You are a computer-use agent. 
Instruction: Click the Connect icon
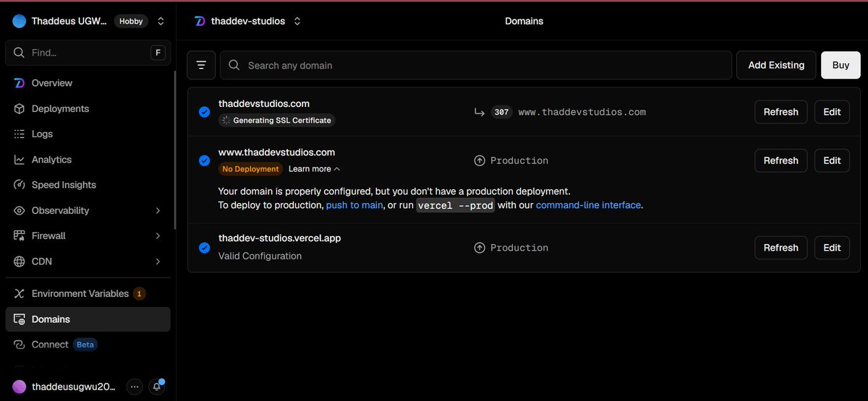click(x=19, y=345)
